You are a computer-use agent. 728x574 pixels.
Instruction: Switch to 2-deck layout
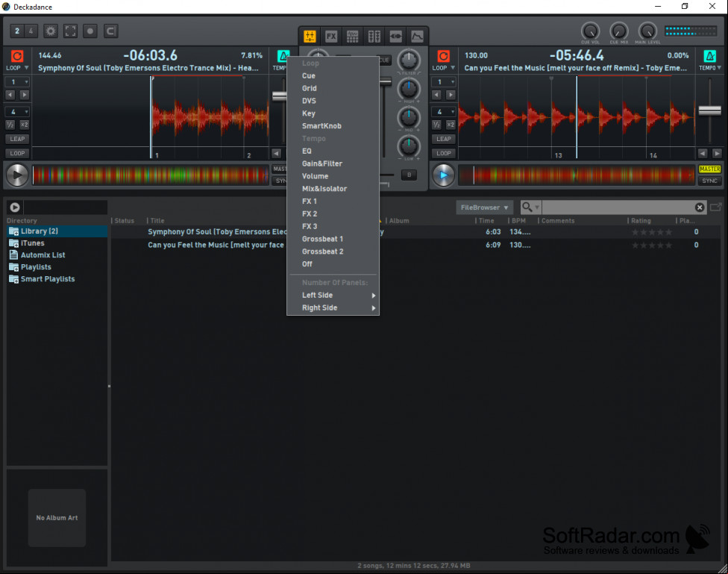pyautogui.click(x=17, y=31)
